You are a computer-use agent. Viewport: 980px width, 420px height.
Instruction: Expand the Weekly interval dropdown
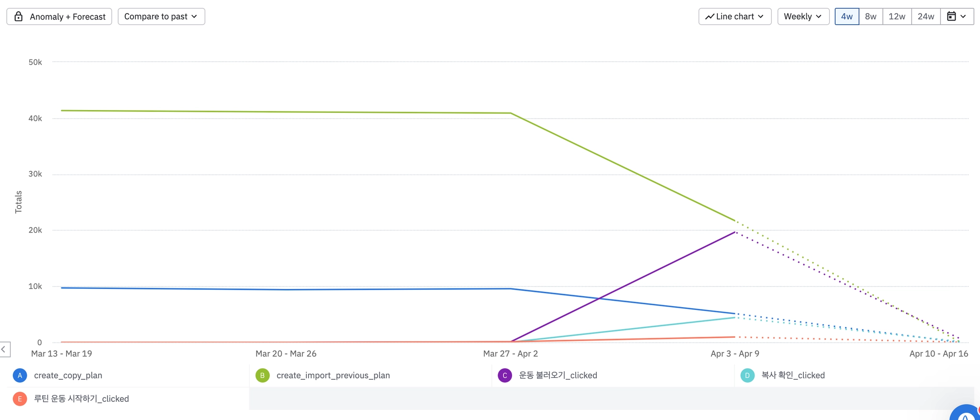coord(802,16)
